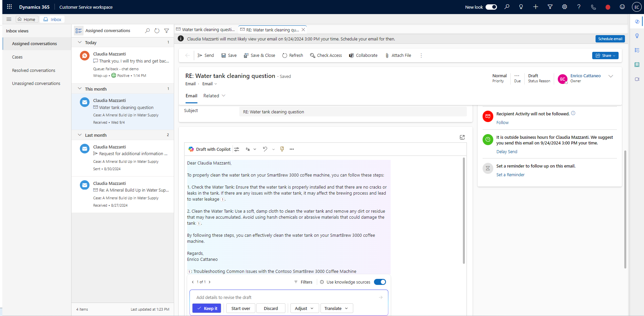Open the knowledge articles book icon in sidebar

(638, 65)
